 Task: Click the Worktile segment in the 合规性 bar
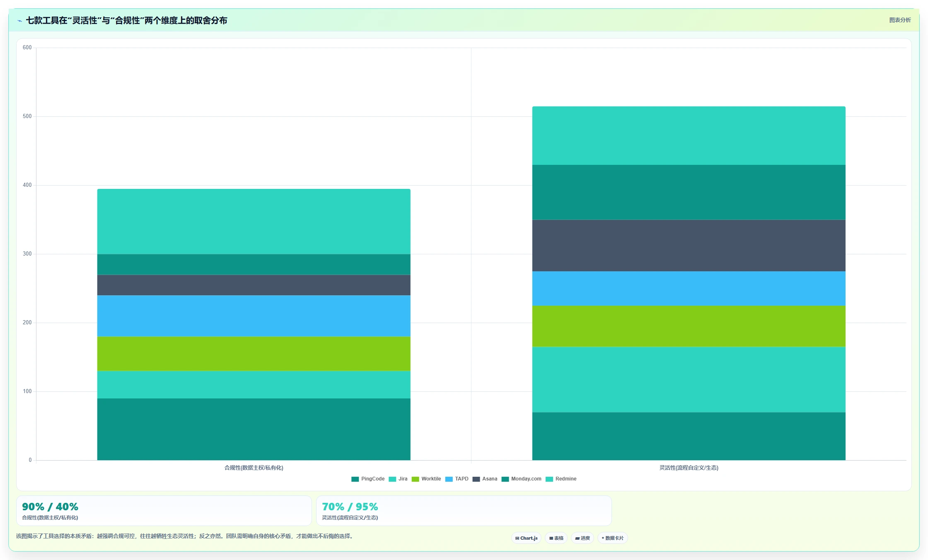pyautogui.click(x=254, y=354)
